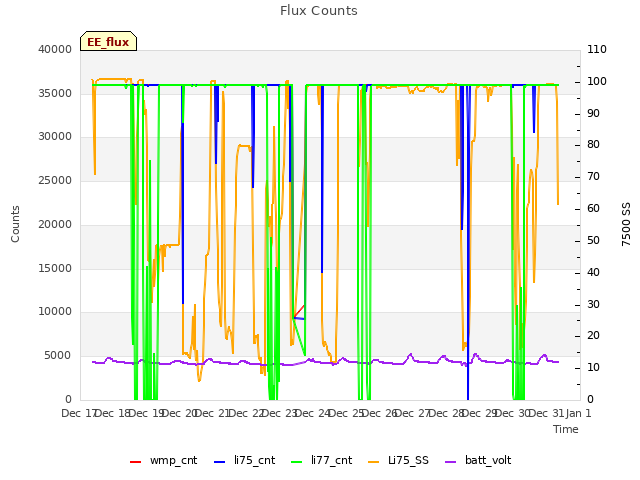
Task: Click the Dec 20 date label
Action: (x=180, y=413)
